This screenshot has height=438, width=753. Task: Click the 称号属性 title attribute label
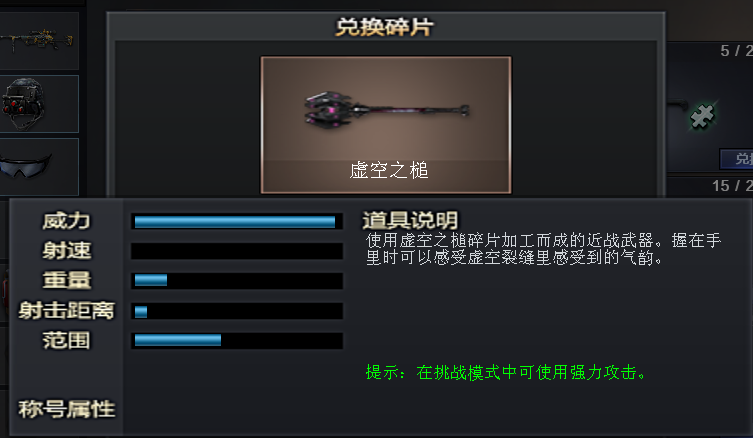pyautogui.click(x=67, y=410)
